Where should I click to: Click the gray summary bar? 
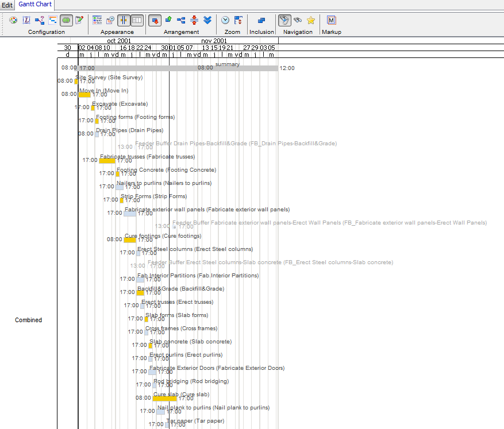178,68
